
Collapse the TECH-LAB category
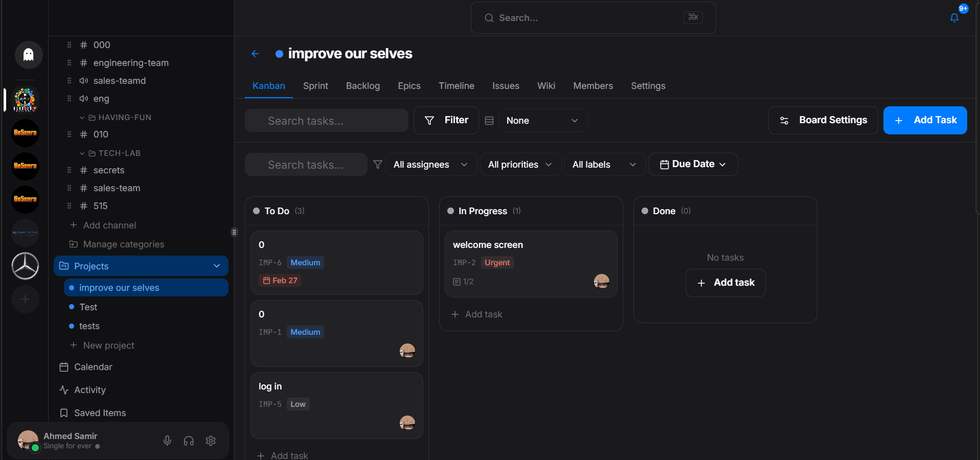[x=82, y=153]
